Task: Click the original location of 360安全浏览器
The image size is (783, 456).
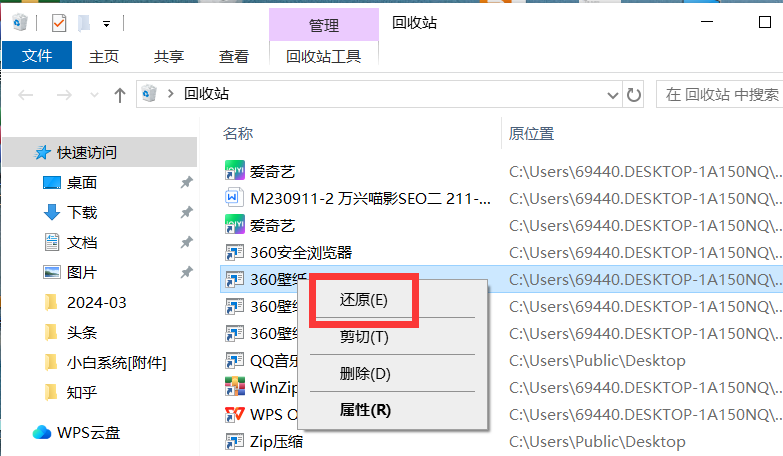Action: point(645,252)
